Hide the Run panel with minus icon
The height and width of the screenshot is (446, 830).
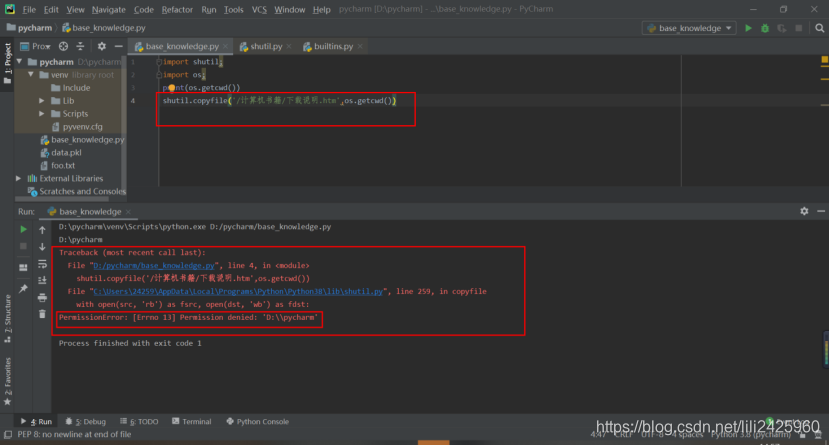tap(821, 211)
